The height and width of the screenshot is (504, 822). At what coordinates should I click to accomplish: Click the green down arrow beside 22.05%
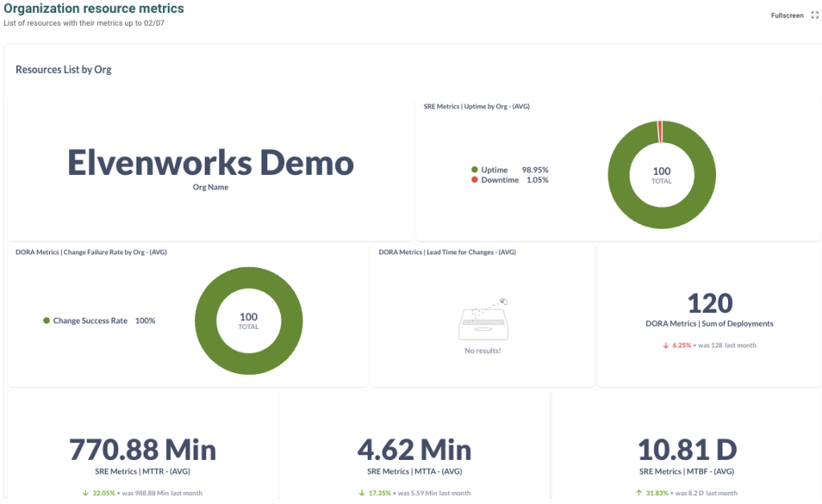[85, 493]
